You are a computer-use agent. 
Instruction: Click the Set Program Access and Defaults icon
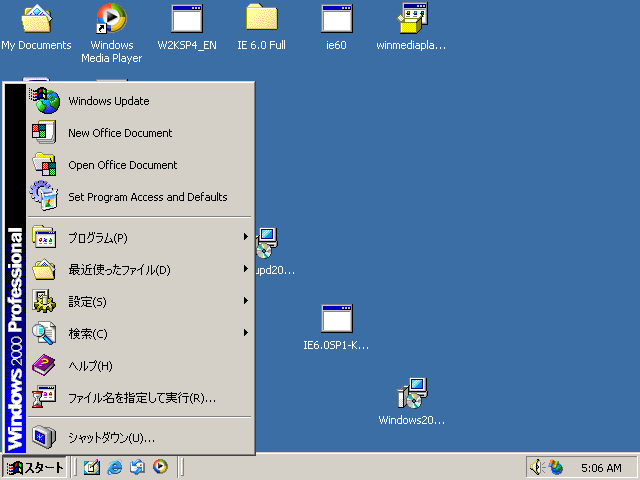tap(44, 196)
